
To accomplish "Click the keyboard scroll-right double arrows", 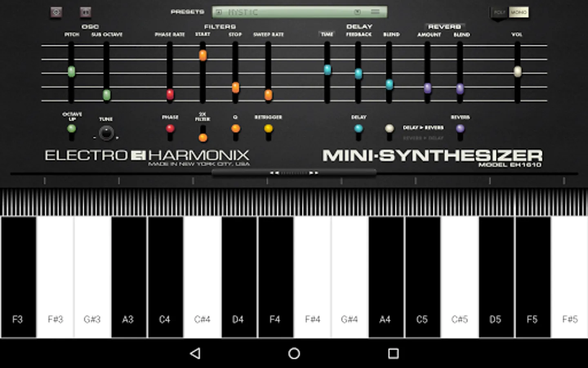I will tap(314, 173).
